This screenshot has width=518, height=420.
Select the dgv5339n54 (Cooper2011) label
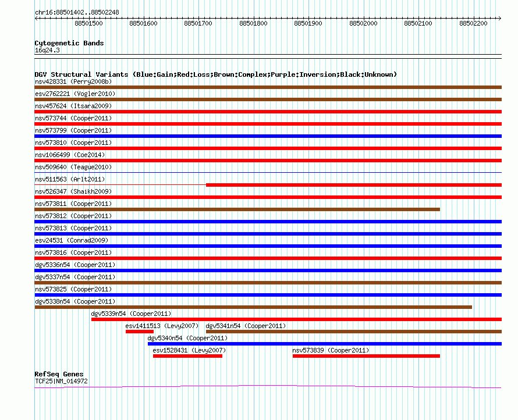[x=131, y=314]
